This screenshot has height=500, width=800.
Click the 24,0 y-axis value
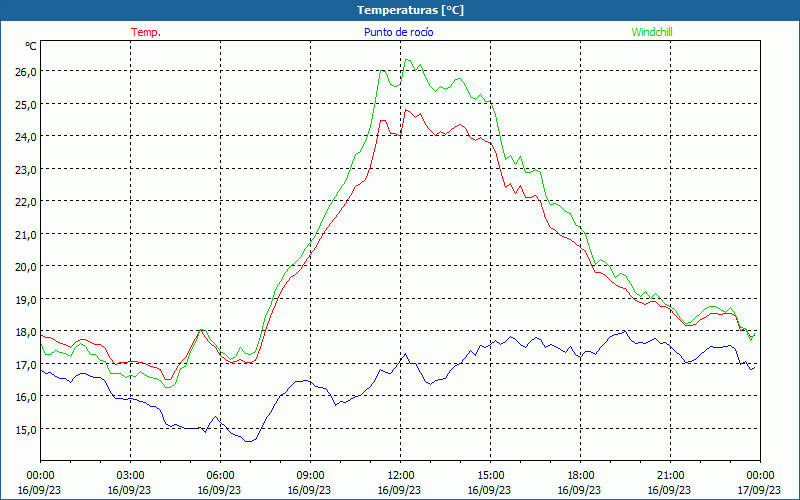(x=26, y=137)
